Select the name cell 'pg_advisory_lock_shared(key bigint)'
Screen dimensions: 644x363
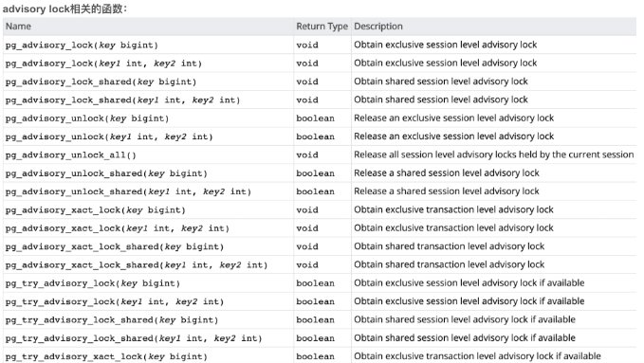tap(101, 82)
